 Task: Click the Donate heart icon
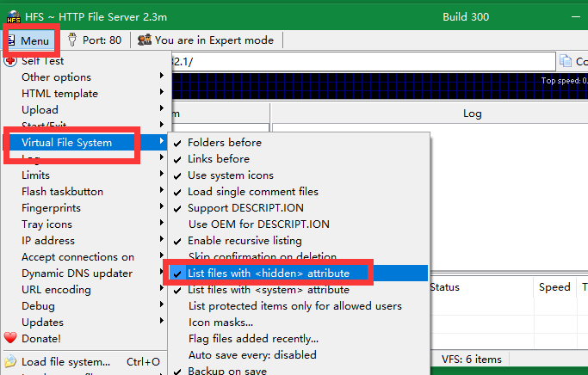pyautogui.click(x=10, y=338)
